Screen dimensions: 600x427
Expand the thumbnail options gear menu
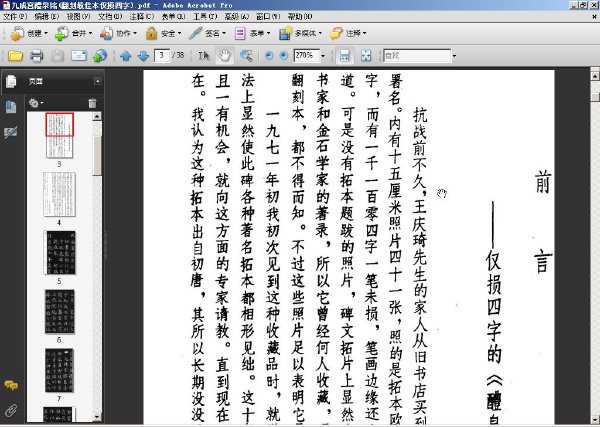(36, 103)
